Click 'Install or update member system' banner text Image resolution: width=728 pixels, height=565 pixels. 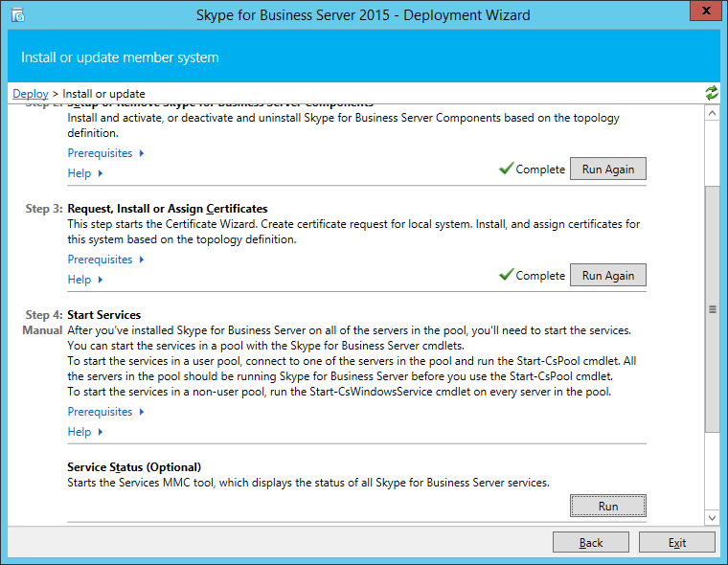[x=120, y=57]
